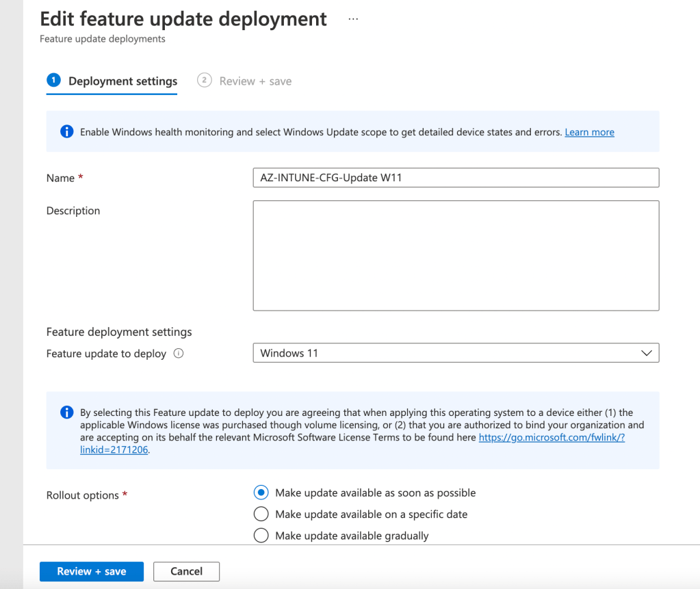Image resolution: width=700 pixels, height=589 pixels.
Task: Select Make update available as soon as possible
Action: [x=261, y=493]
